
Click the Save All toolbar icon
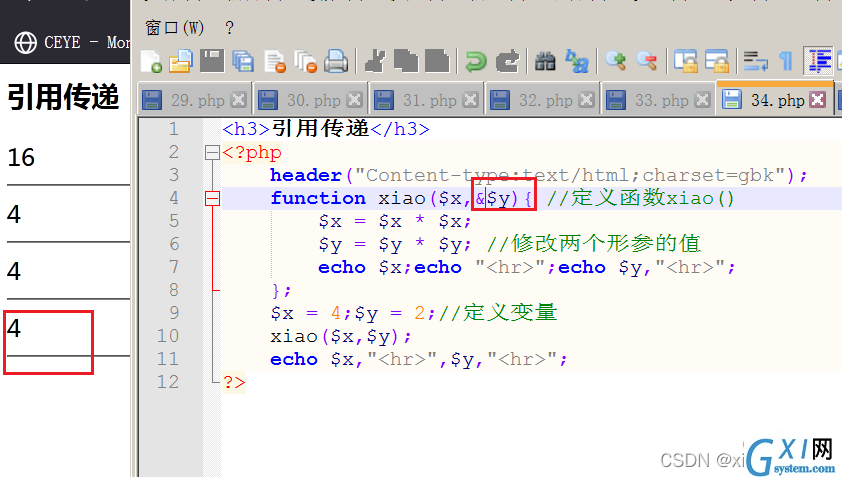click(243, 61)
